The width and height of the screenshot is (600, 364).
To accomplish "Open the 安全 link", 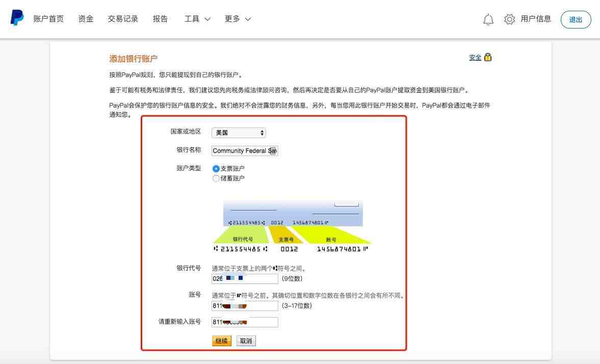I will (475, 58).
